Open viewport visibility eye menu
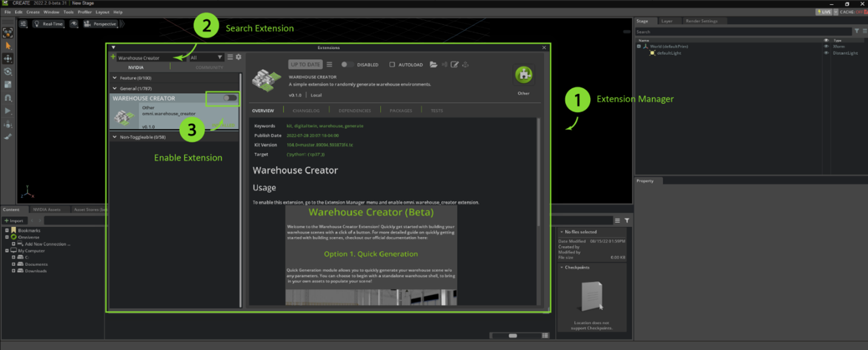This screenshot has height=350, width=868. coord(73,24)
